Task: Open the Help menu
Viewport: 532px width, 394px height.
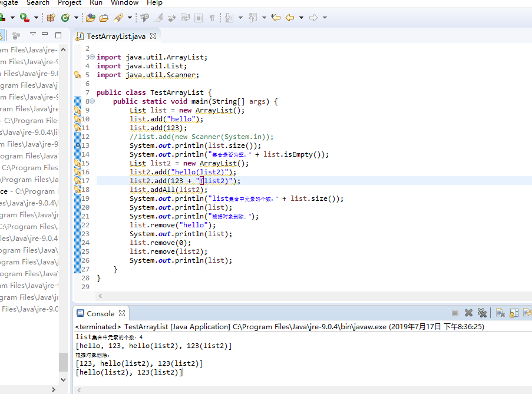Action: tap(154, 3)
